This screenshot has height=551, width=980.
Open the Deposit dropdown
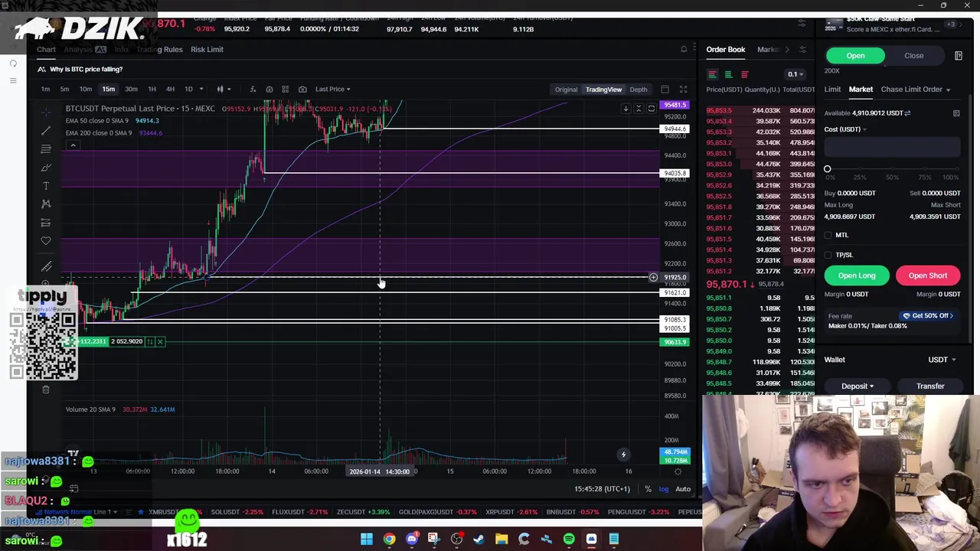[x=857, y=386]
